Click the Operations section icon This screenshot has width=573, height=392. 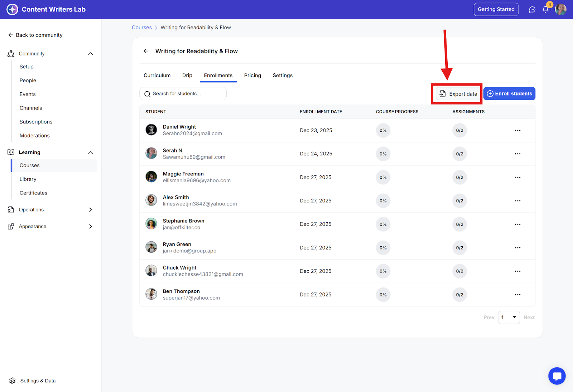tap(11, 210)
